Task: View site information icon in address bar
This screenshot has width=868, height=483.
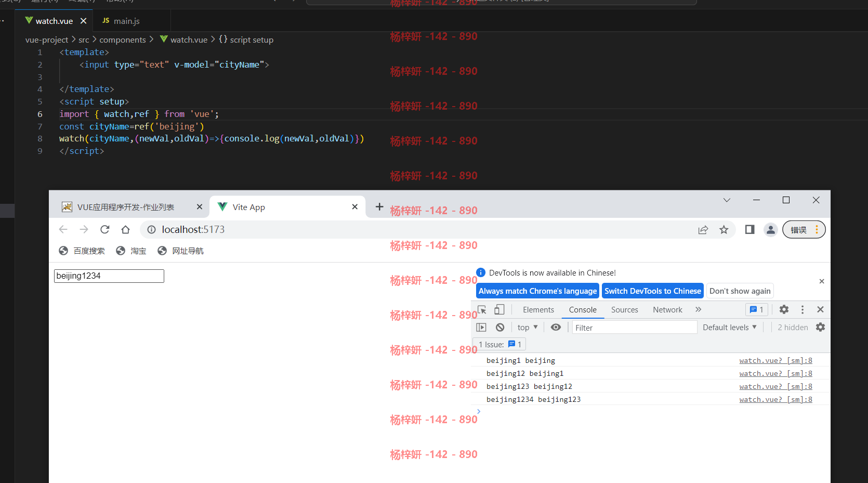Action: (x=151, y=229)
